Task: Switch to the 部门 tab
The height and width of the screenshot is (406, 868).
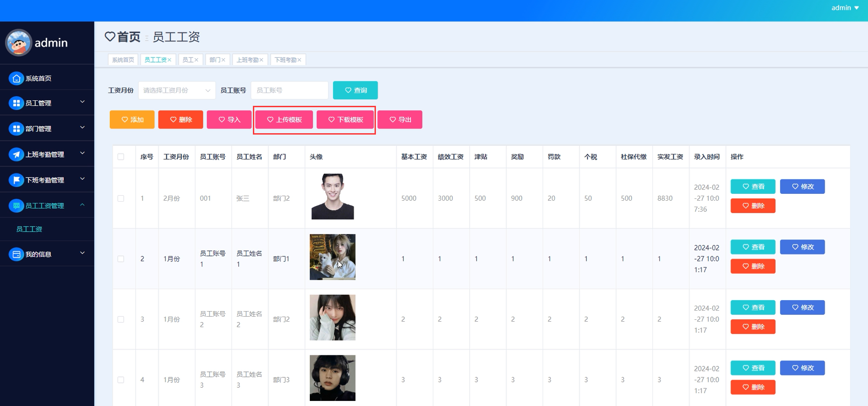Action: coord(215,60)
